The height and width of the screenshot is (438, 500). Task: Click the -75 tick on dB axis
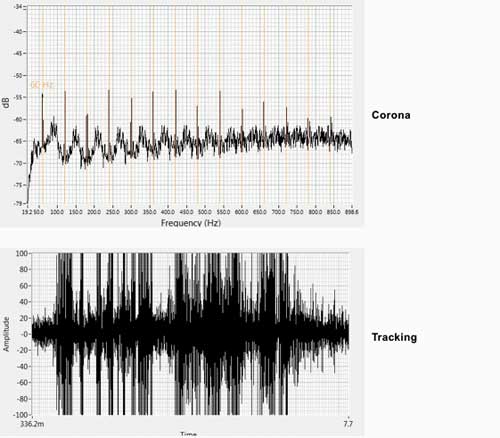[19, 185]
